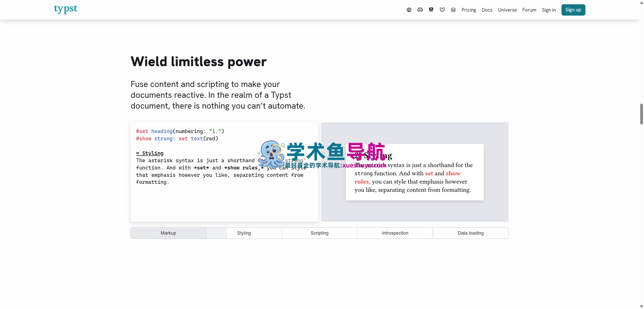Select the Data loading tab

coord(470,233)
